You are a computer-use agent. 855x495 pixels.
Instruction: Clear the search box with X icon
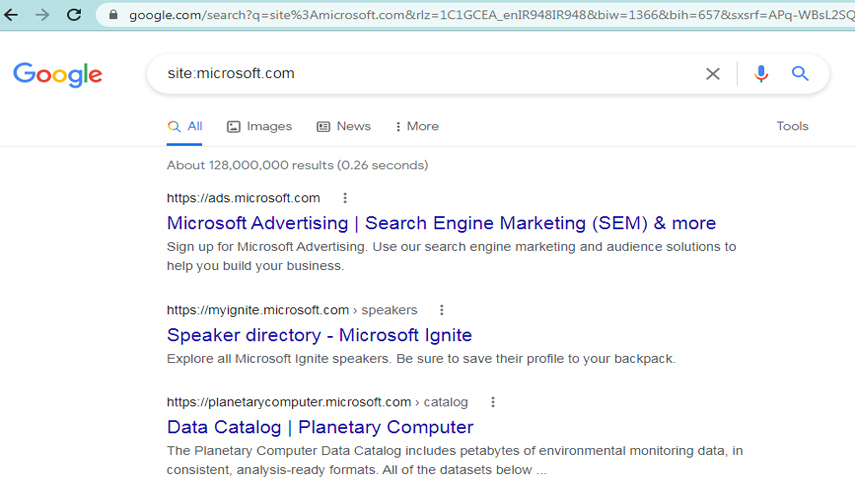[713, 74]
